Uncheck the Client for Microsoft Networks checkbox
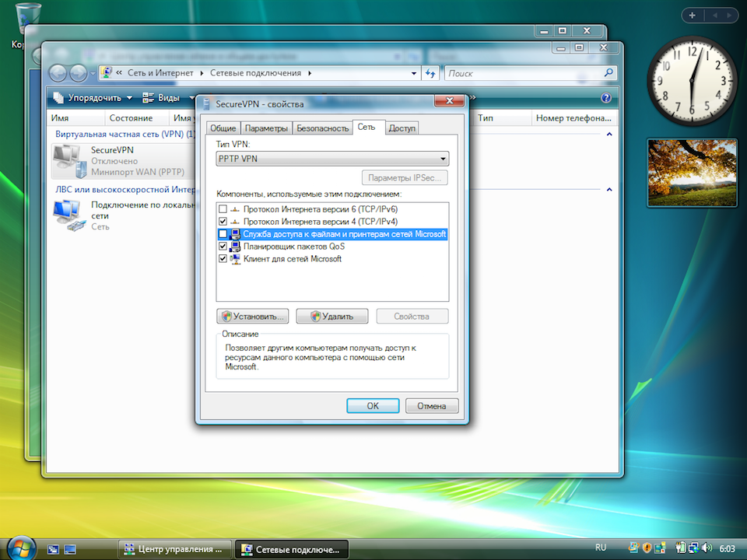The image size is (747, 560). [x=223, y=258]
